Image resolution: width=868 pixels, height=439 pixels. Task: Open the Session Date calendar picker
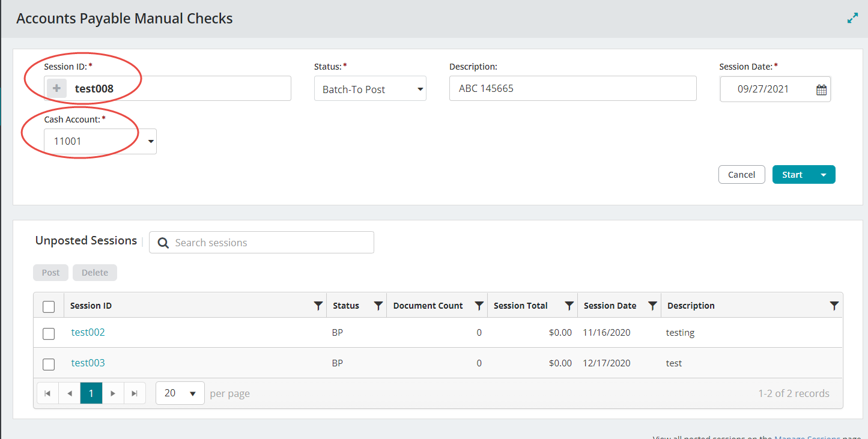tap(821, 89)
